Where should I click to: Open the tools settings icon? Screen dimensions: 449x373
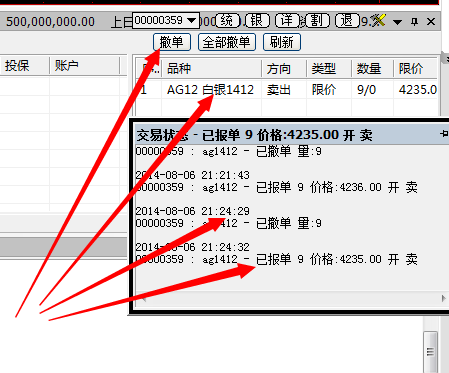(378, 21)
